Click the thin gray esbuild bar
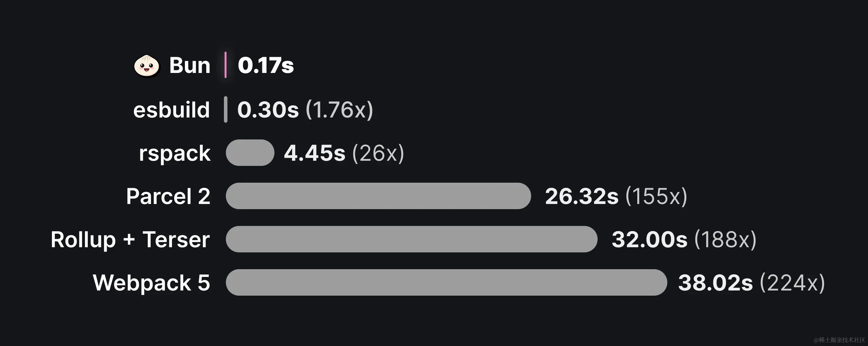Viewport: 868px width, 346px height. [x=226, y=109]
